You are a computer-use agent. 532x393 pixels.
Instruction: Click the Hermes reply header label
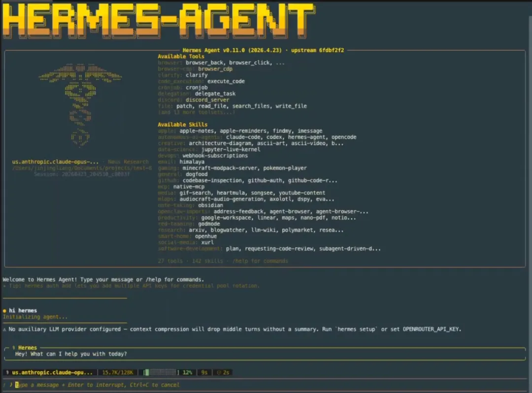pos(28,348)
